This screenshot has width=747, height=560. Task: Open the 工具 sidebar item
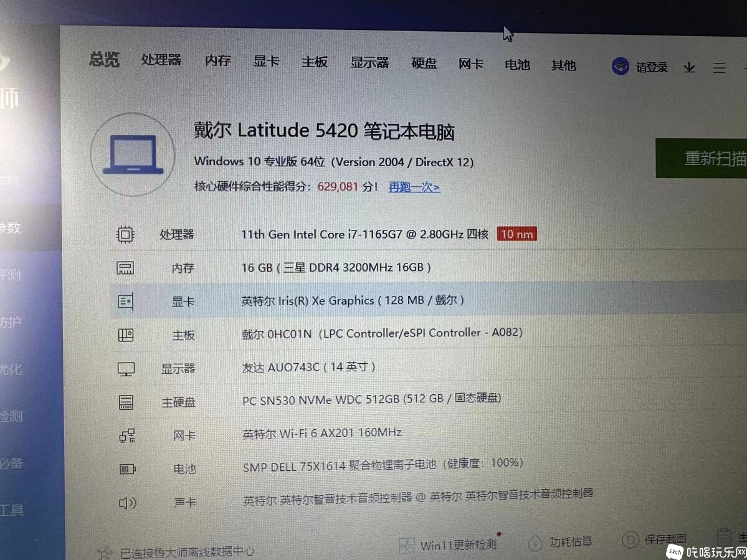[11, 510]
